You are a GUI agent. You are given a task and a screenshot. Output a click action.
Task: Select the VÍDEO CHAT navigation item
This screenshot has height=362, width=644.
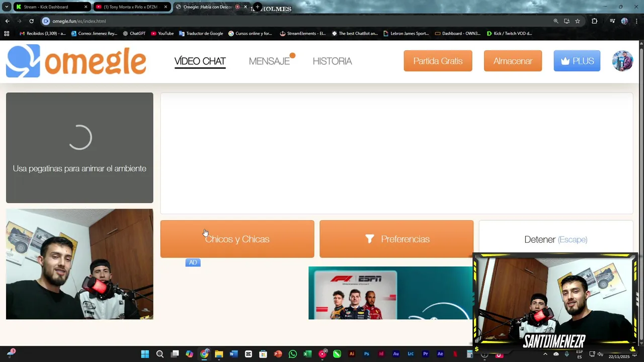pos(200,61)
